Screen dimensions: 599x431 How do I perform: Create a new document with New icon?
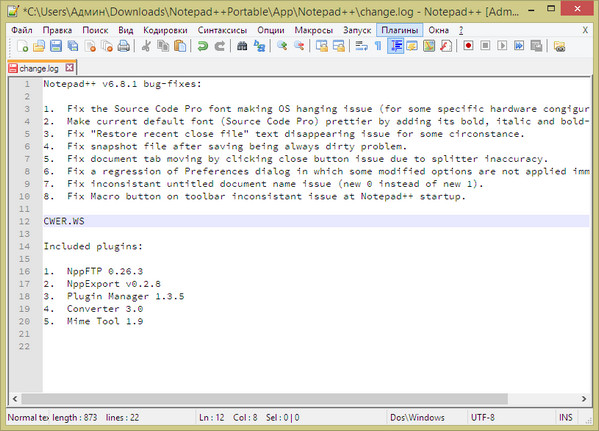coord(22,46)
